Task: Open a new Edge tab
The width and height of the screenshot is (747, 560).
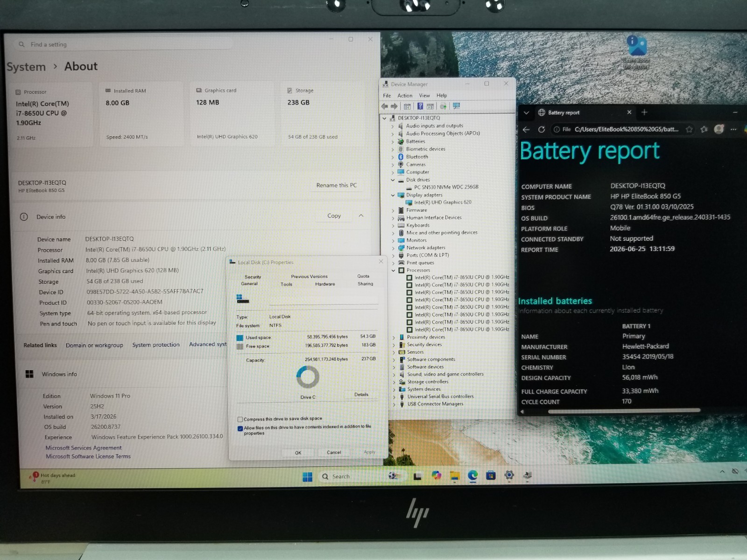Action: click(x=644, y=112)
